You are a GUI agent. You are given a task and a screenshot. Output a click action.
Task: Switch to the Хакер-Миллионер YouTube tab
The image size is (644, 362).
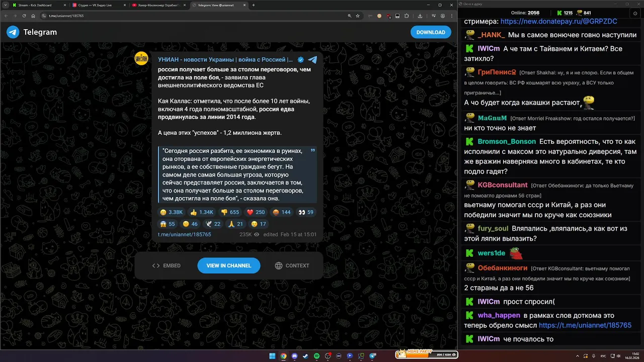pyautogui.click(x=159, y=5)
